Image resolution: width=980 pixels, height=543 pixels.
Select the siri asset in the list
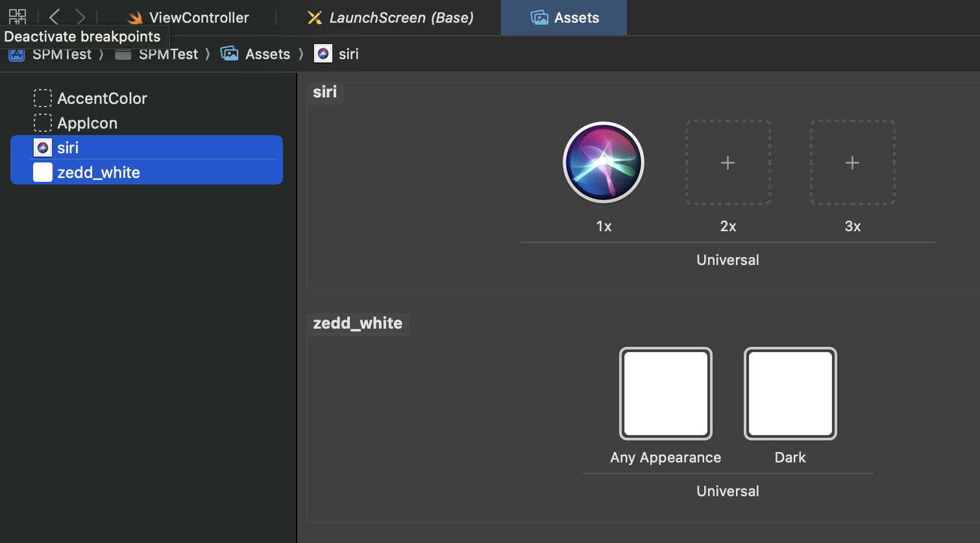(147, 147)
